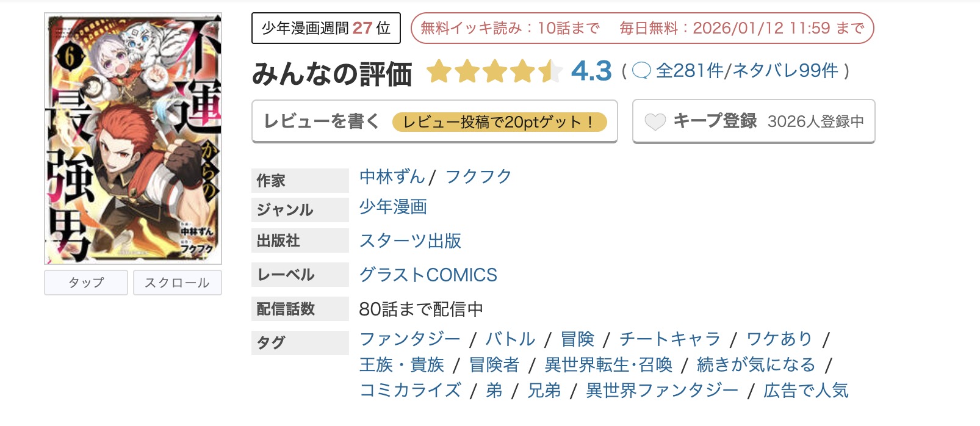Viewport: 980px width, 426px height.
Task: View the ネタバレ99件 reviews
Action: [781, 72]
